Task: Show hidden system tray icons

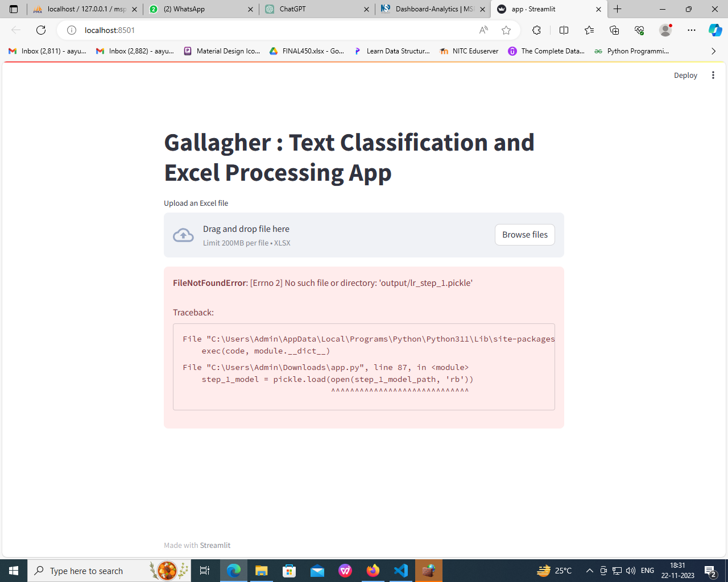Action: [x=589, y=571]
